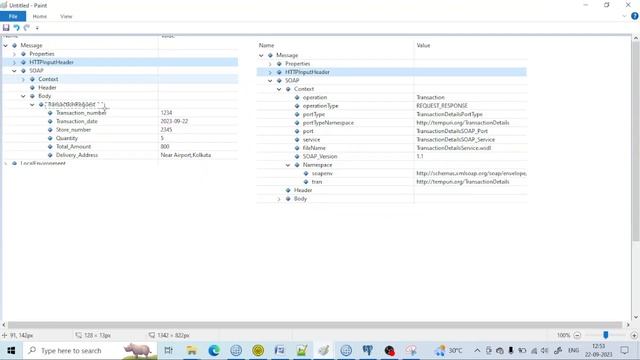The height and width of the screenshot is (360, 640).
Task: Open Customize Quick Access Toolbar dropdown
Action: point(37,28)
